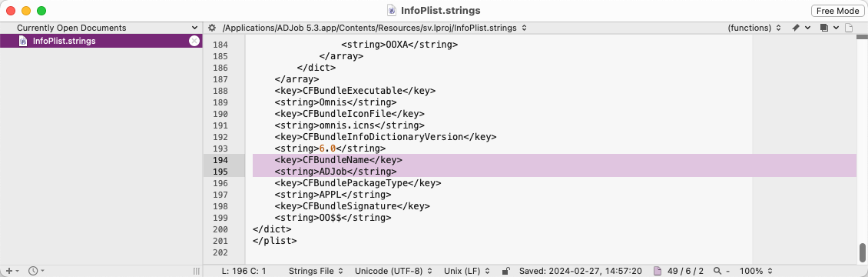Click the lock icon in status bar

[505, 271]
